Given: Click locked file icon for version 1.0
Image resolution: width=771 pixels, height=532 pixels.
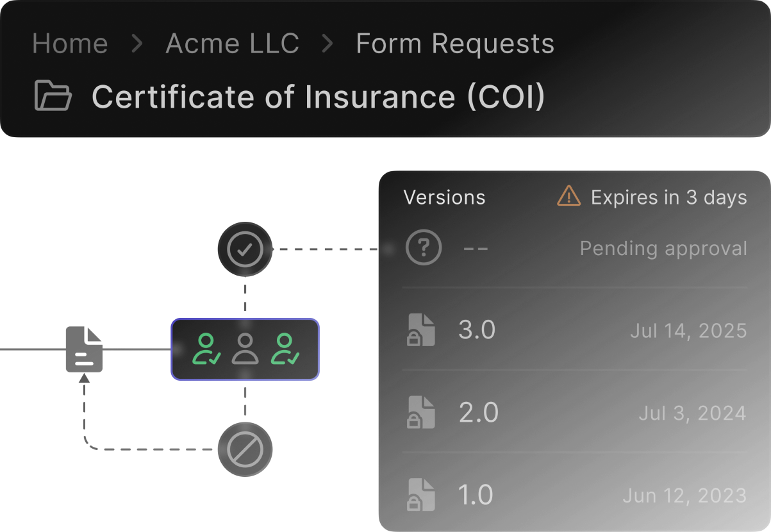Looking at the screenshot, I should pyautogui.click(x=421, y=495).
